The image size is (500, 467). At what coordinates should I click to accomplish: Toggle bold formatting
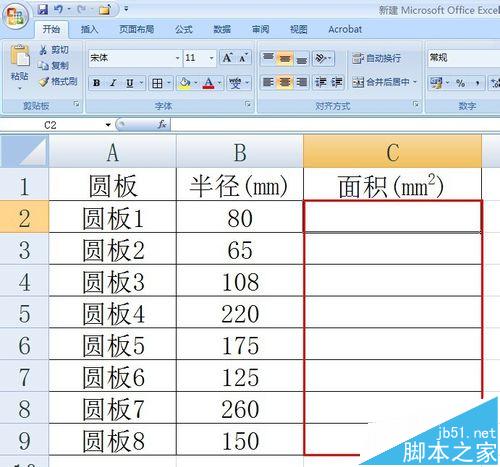coord(97,83)
